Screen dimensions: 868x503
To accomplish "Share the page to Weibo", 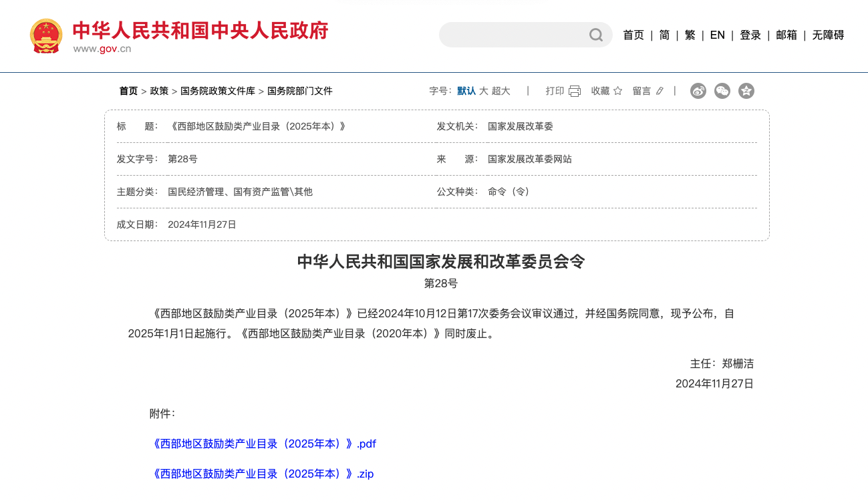I will click(x=698, y=91).
